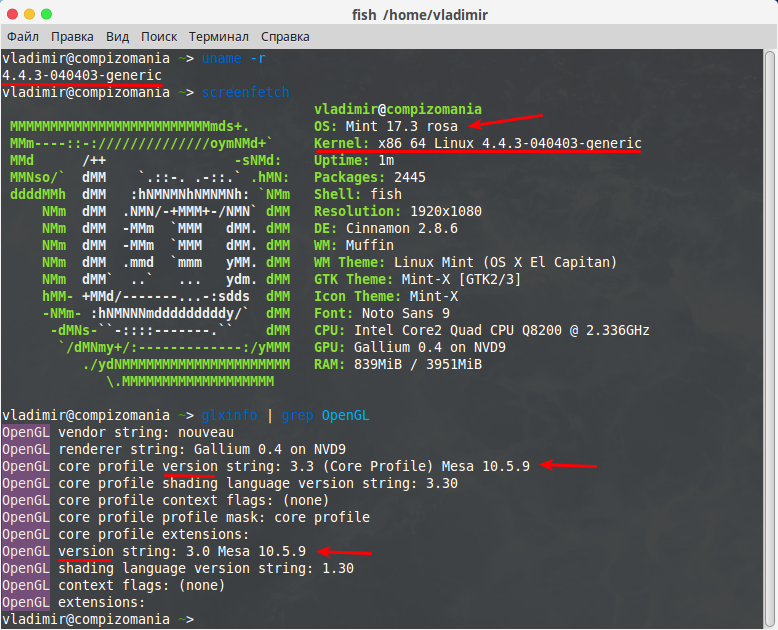
Task: Open the Терминал menu
Action: [218, 37]
